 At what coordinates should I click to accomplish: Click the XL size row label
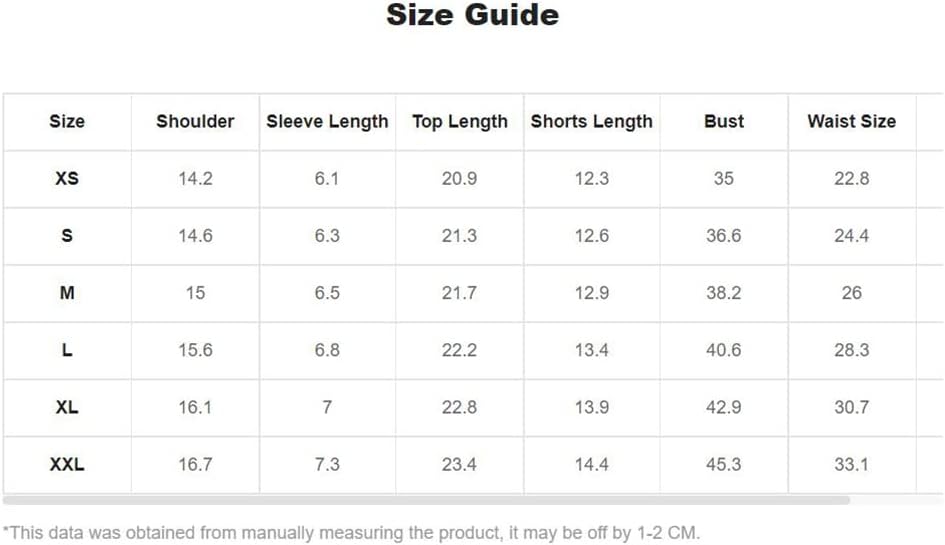67,407
